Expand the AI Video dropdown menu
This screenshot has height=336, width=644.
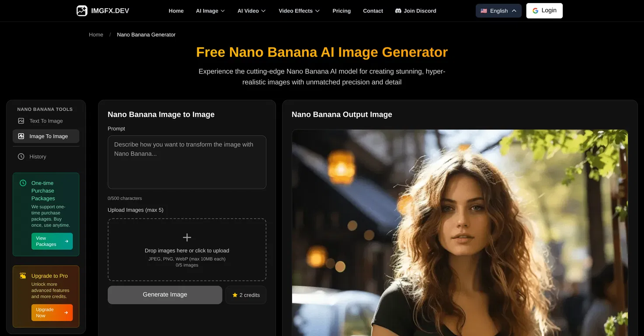pos(251,11)
